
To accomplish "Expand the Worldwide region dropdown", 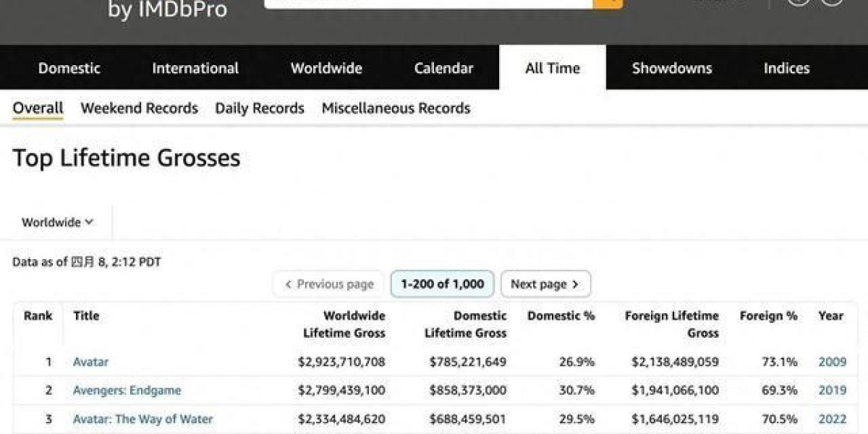I will tap(57, 222).
